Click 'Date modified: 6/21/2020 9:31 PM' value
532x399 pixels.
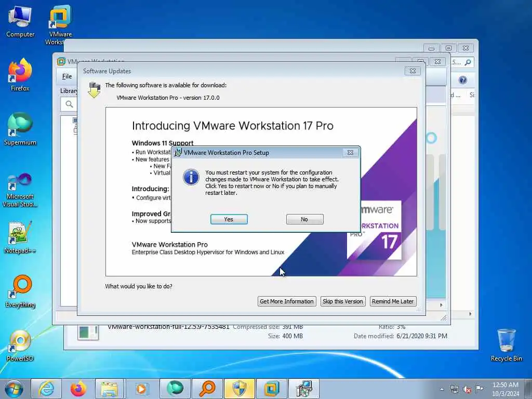pos(422,336)
